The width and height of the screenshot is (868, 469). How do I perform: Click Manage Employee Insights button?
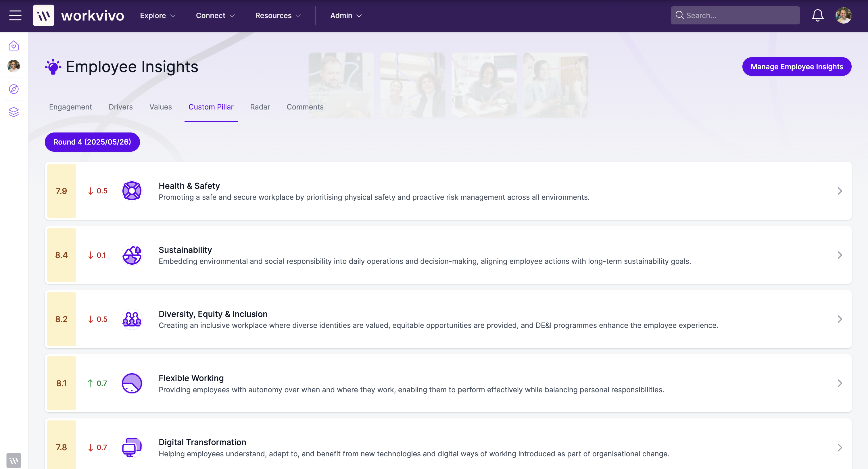[796, 67]
